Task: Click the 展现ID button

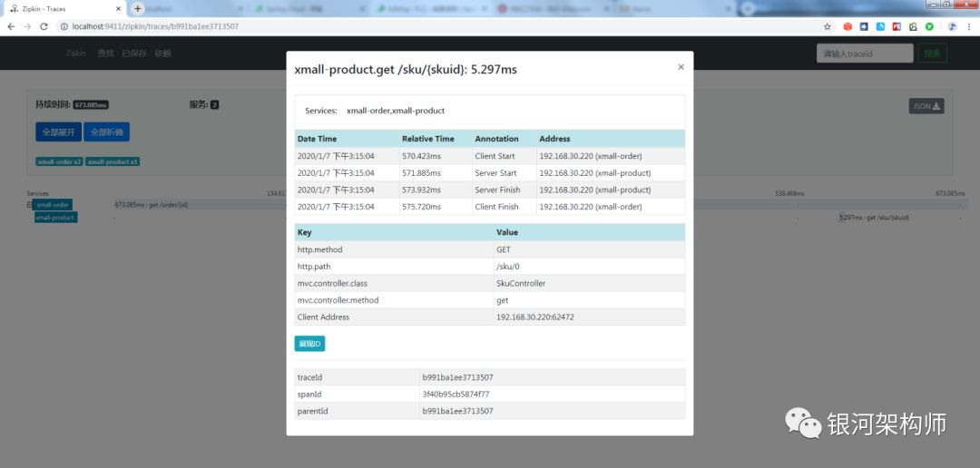Action: tap(309, 344)
